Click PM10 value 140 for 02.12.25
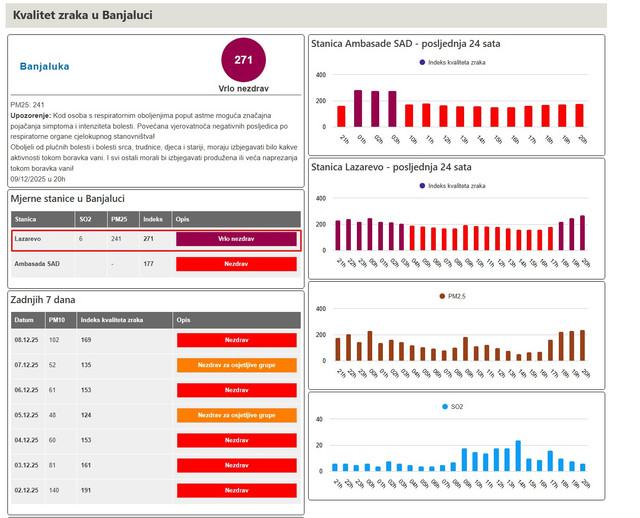Viewport: 640px width, 518px height. pos(54,490)
